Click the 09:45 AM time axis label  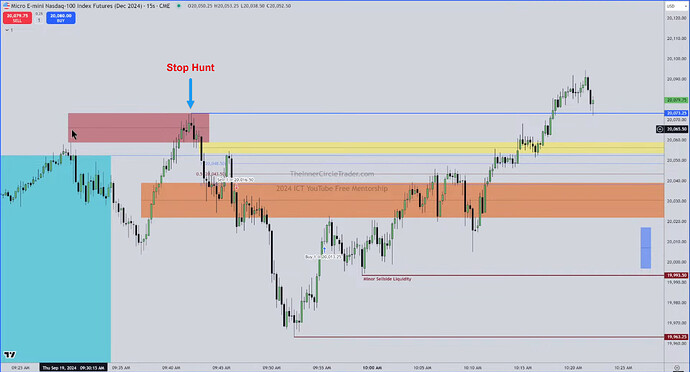coord(221,368)
